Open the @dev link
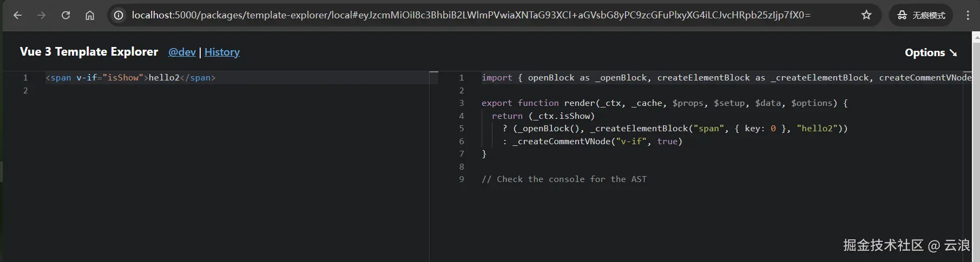The image size is (980, 262). [182, 52]
